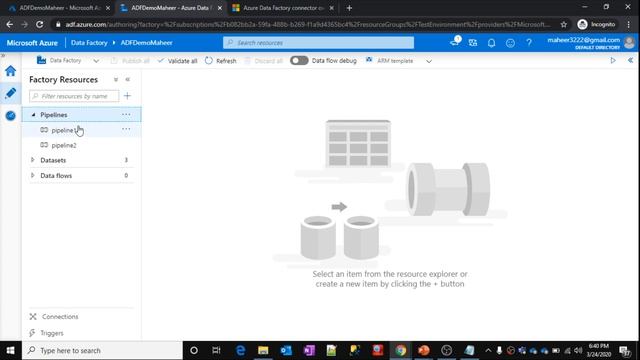Click the play arrow icon at toolbar right
Image resolution: width=640 pixels, height=360 pixels.
[x=613, y=60]
